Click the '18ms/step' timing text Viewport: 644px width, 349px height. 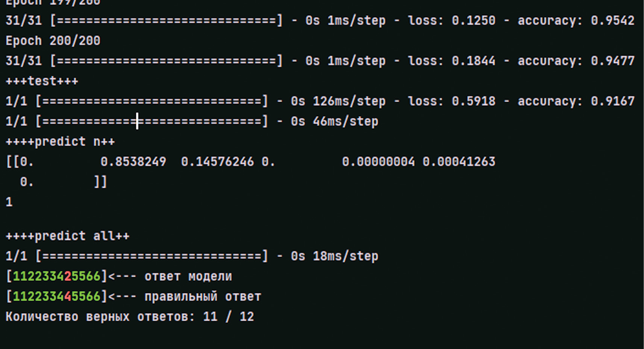tap(345, 256)
